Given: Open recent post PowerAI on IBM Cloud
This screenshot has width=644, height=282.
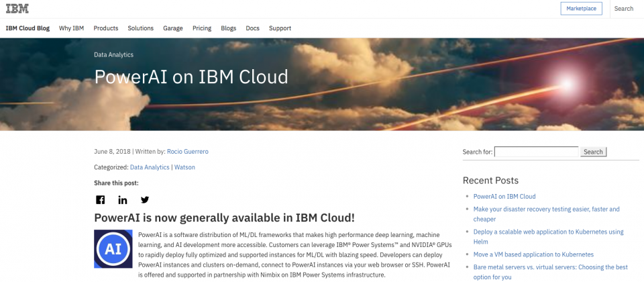Looking at the screenshot, I should click(504, 197).
